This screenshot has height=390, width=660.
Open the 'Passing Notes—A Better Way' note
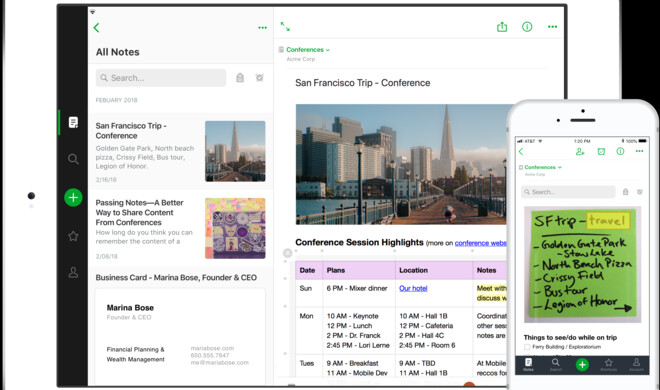[x=181, y=228]
